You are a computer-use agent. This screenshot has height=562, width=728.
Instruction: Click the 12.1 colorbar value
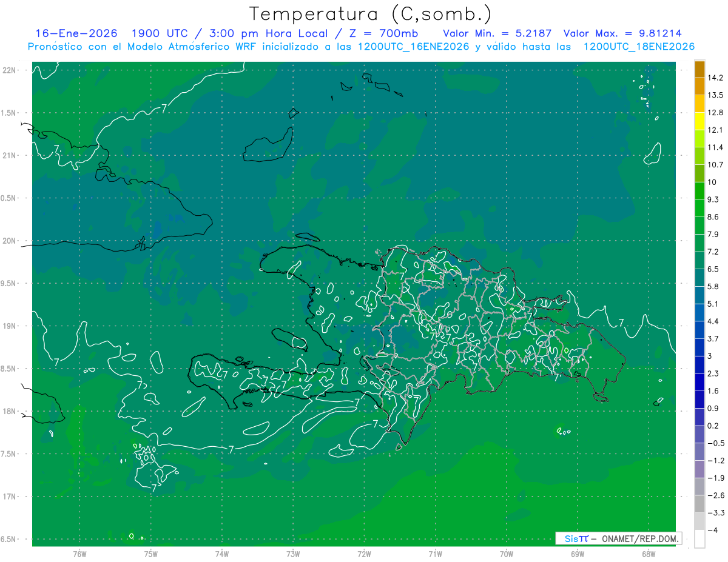(x=716, y=130)
